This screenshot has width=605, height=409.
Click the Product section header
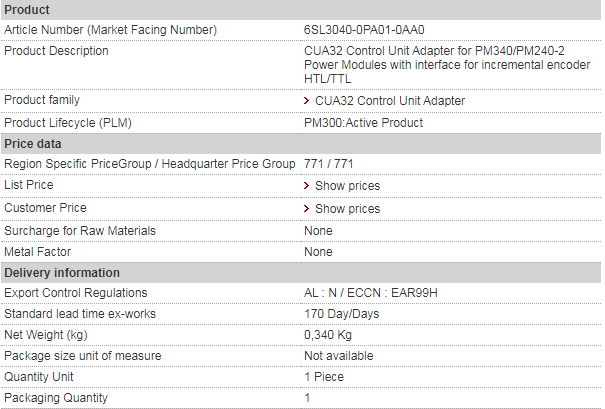click(301, 10)
